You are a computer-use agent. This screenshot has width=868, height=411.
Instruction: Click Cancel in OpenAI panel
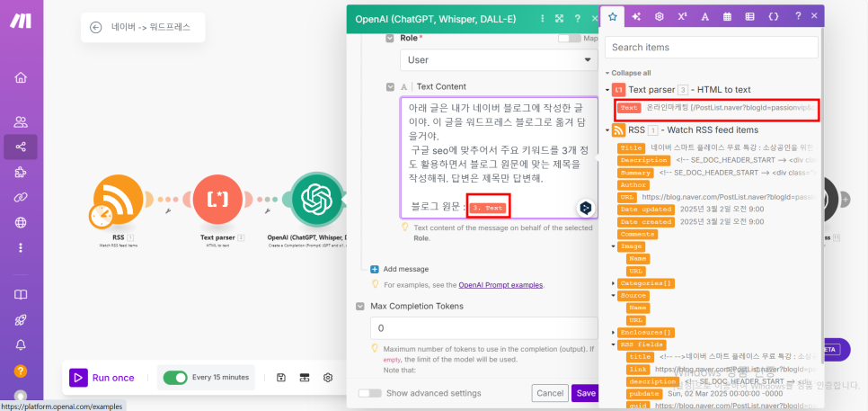pyautogui.click(x=550, y=393)
